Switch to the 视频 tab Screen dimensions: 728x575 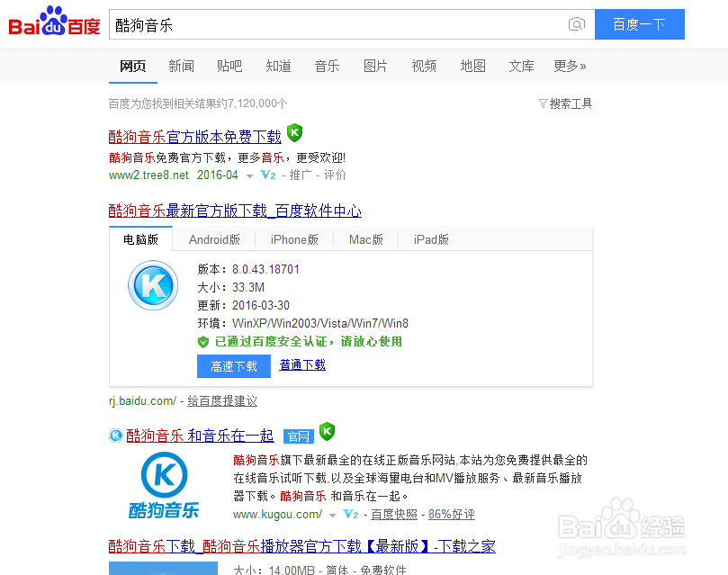424,67
